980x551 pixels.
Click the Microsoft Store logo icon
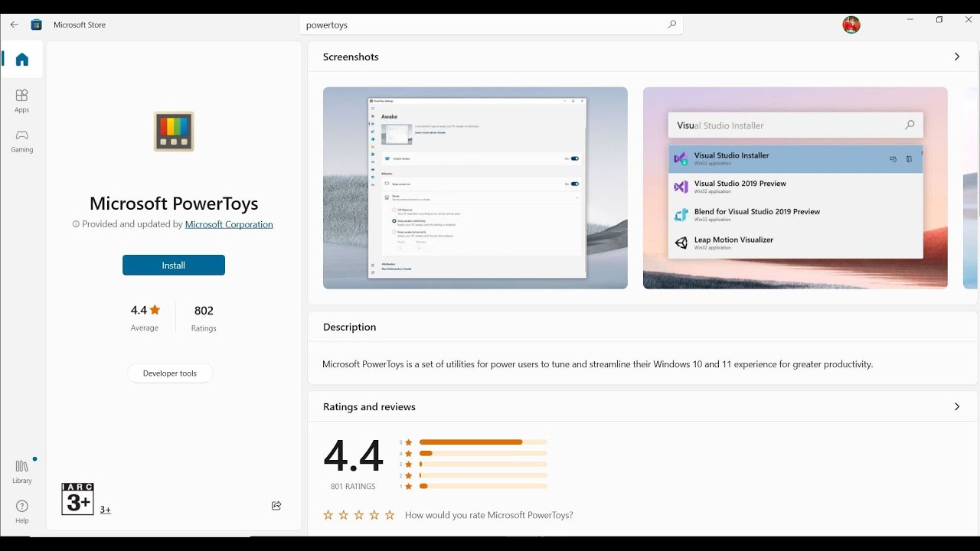click(x=36, y=24)
